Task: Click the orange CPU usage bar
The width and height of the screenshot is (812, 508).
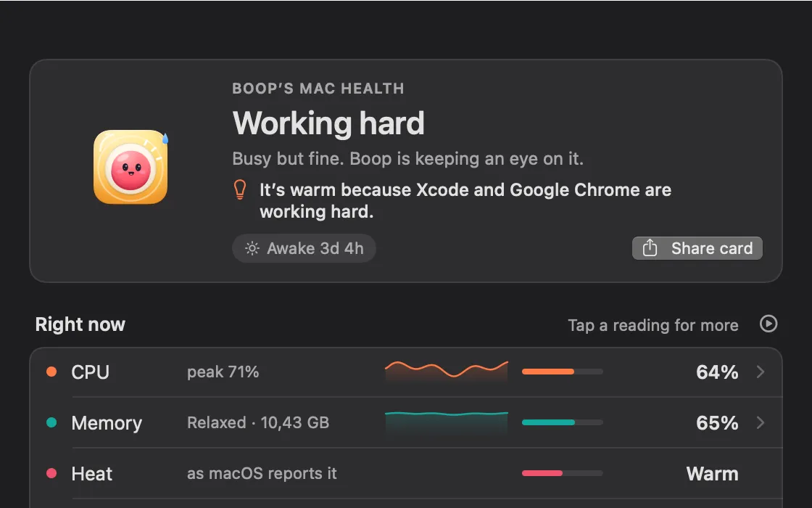Action: pyautogui.click(x=563, y=372)
